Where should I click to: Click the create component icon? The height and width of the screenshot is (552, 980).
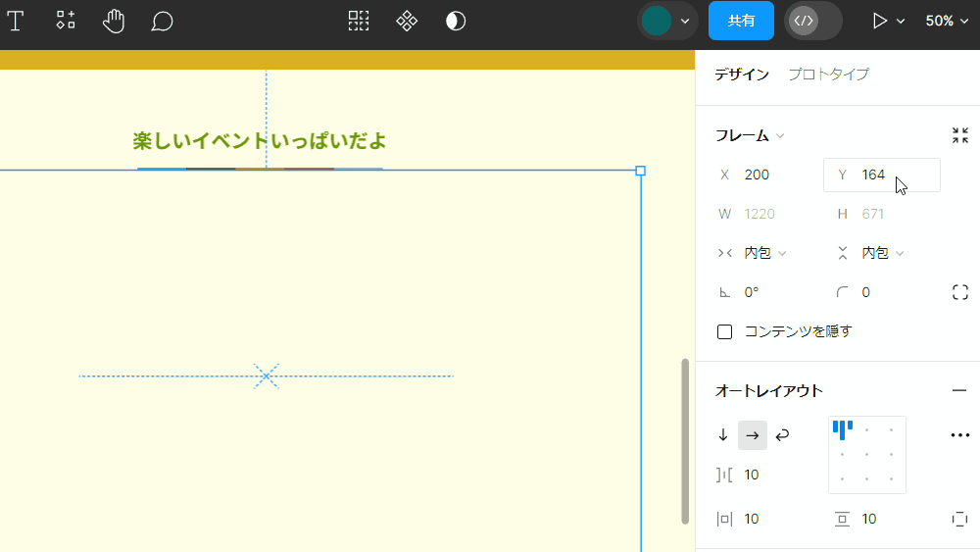(x=407, y=21)
